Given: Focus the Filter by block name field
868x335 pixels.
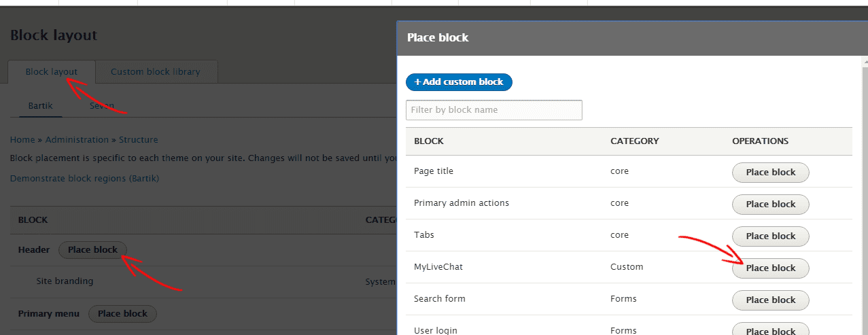Looking at the screenshot, I should (493, 110).
